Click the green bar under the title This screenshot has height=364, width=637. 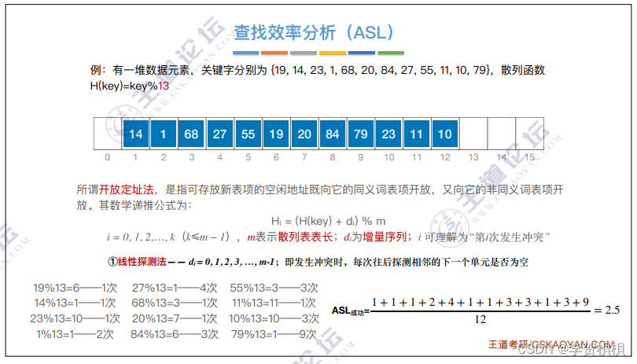[x=391, y=53]
